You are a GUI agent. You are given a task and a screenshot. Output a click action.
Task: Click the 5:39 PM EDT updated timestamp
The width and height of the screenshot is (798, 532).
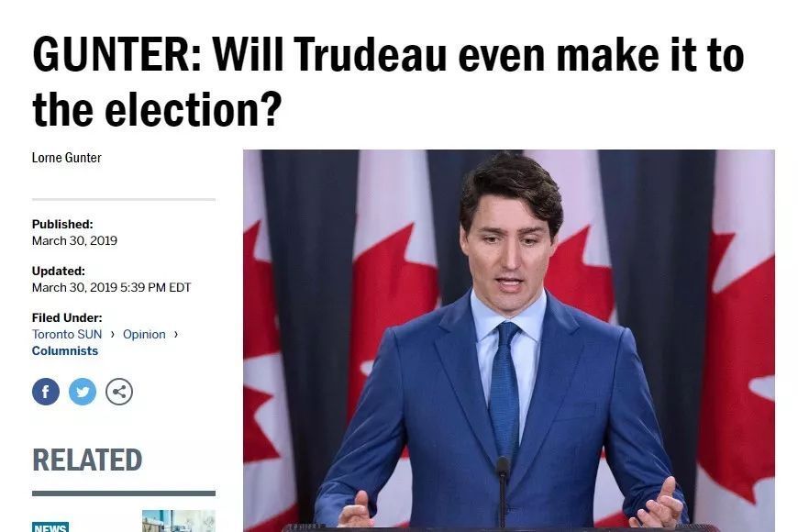pyautogui.click(x=156, y=288)
